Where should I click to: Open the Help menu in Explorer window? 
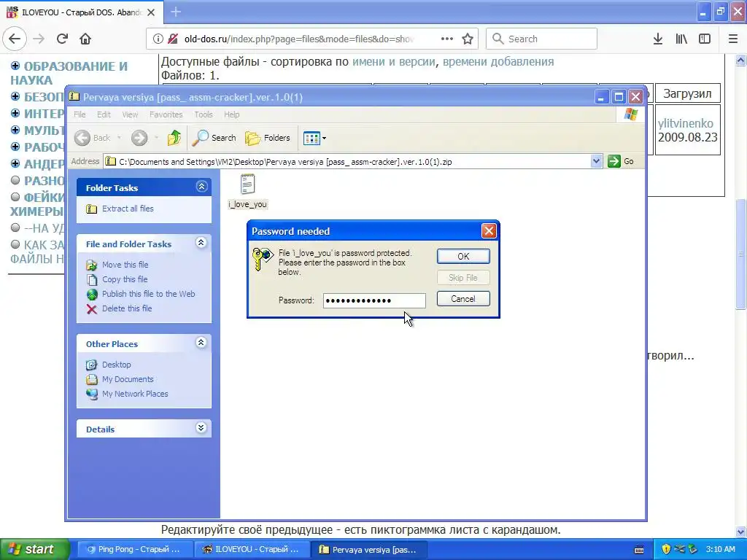tap(231, 114)
